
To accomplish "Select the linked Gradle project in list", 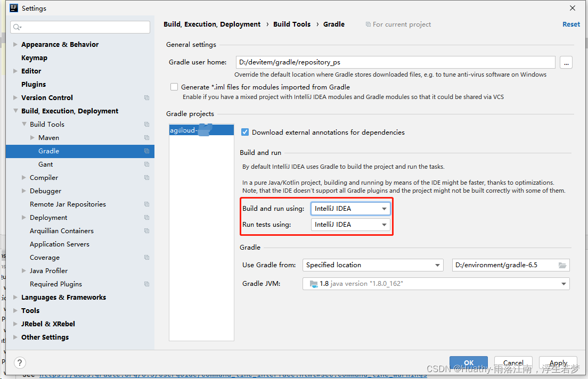I will (x=201, y=130).
